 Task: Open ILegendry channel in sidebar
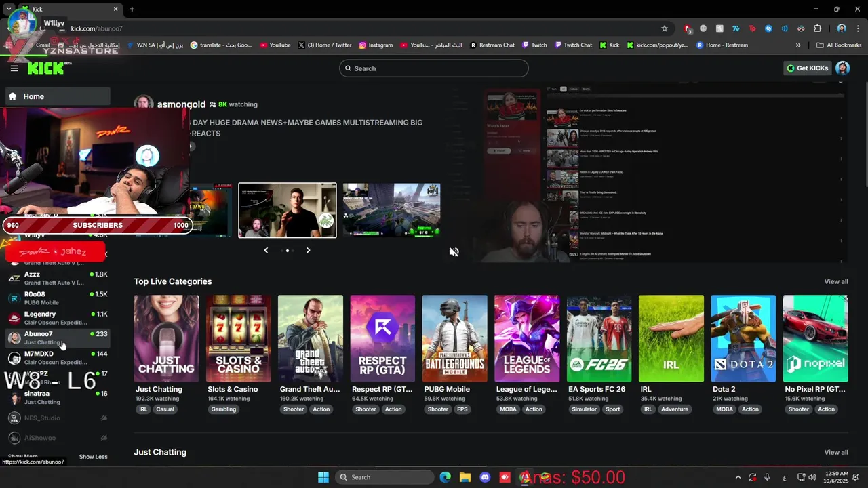pos(57,318)
